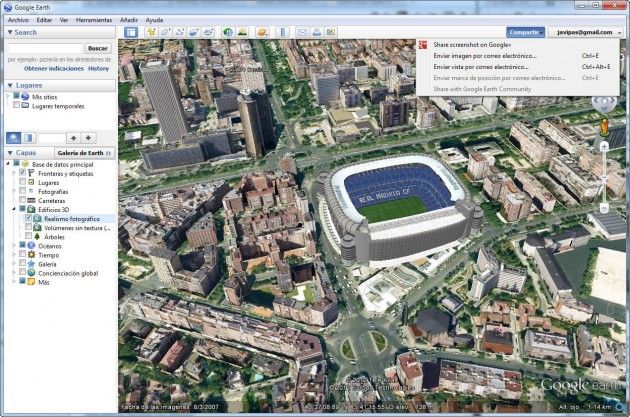Click the zoom slider on the map
The image size is (630, 417).
603,175
